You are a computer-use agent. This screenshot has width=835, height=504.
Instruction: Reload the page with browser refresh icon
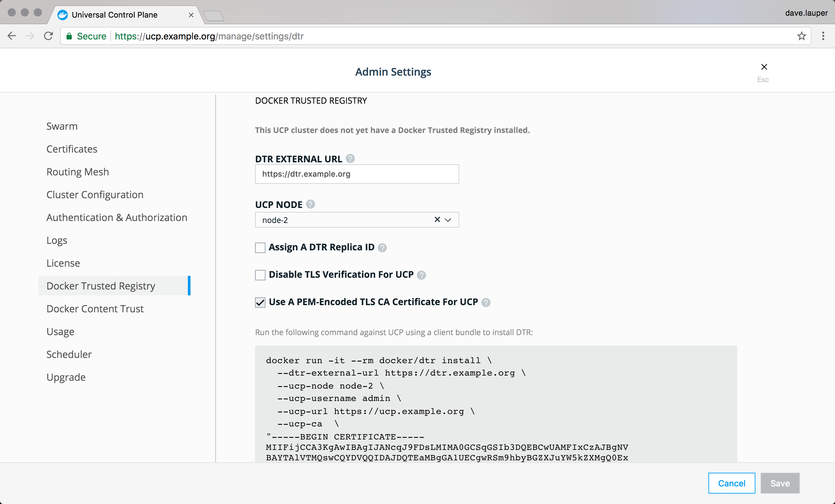coord(49,36)
